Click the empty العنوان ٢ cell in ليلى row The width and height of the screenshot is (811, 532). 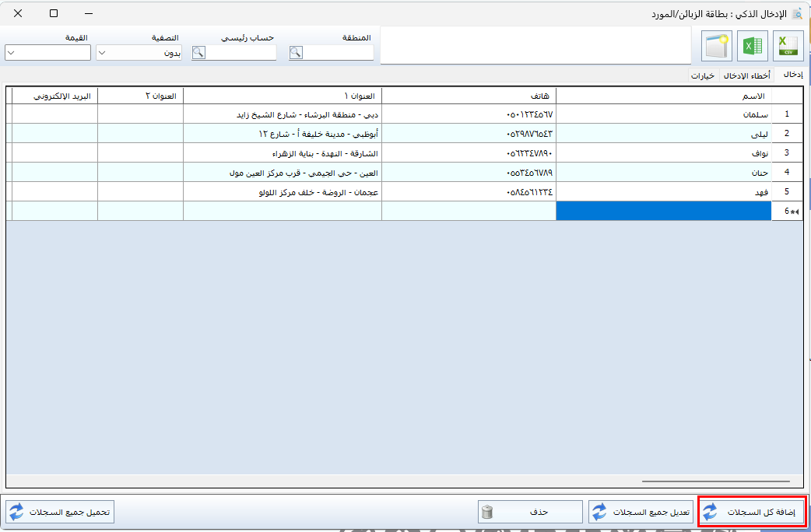tap(141, 133)
